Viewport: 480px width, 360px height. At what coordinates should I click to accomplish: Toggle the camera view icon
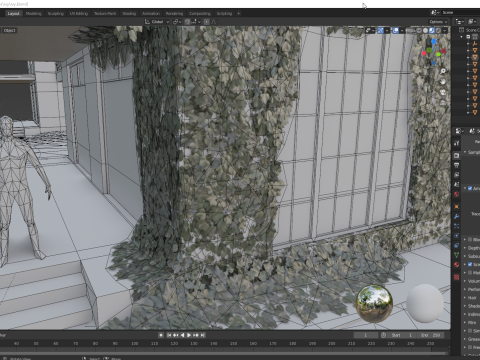443,92
